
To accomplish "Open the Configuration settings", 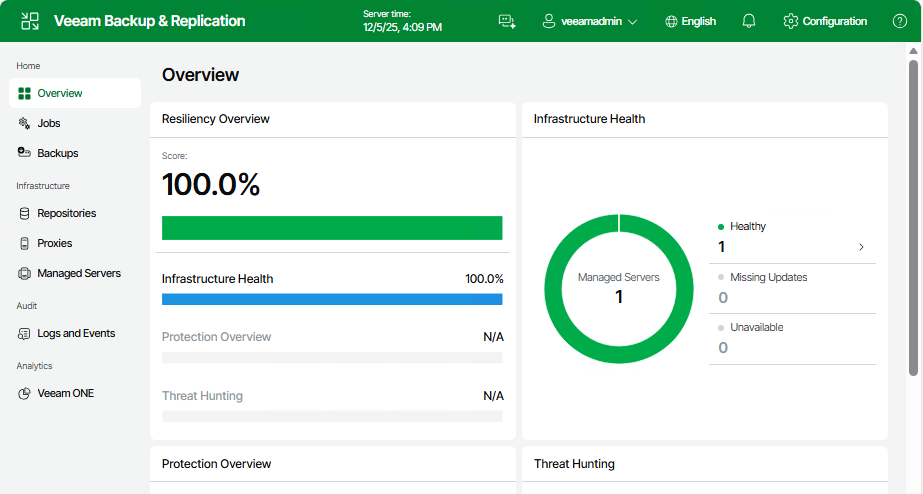I will (825, 21).
